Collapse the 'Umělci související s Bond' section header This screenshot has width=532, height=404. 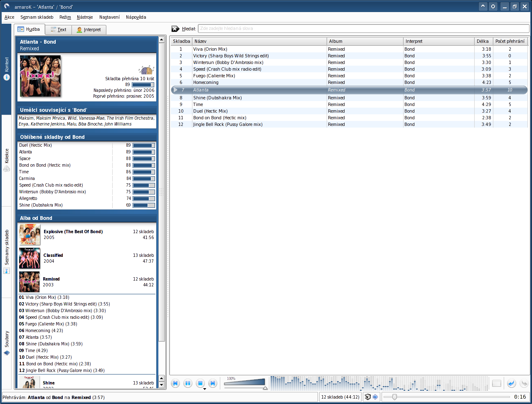(x=87, y=110)
